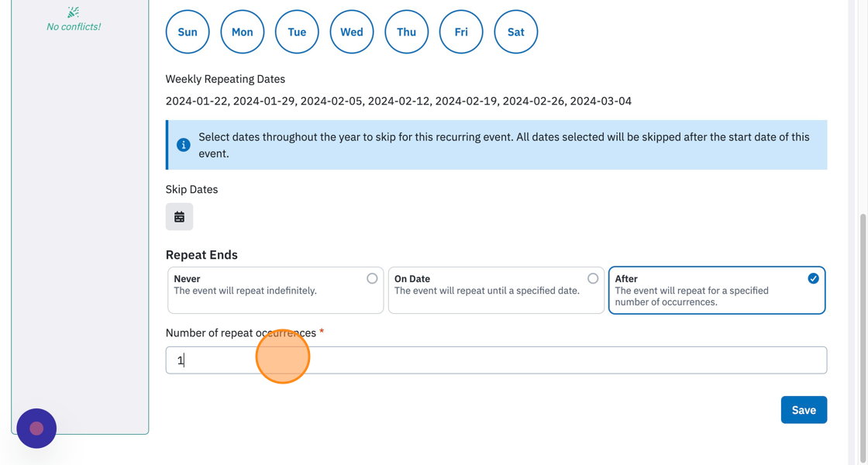
Task: Focus the Number of repeat occurrences field
Action: pos(496,360)
